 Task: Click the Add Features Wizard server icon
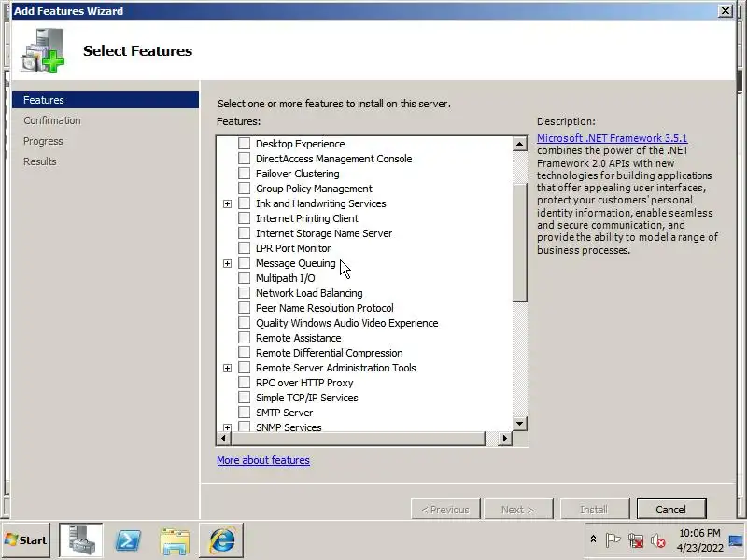(x=42, y=50)
